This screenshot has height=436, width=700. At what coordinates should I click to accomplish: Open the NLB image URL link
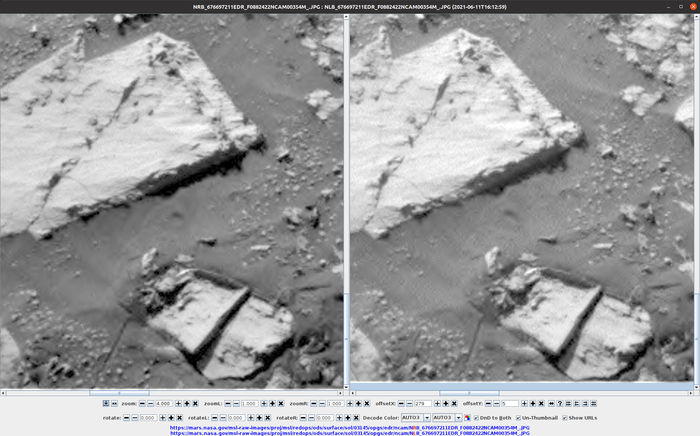pos(350,433)
